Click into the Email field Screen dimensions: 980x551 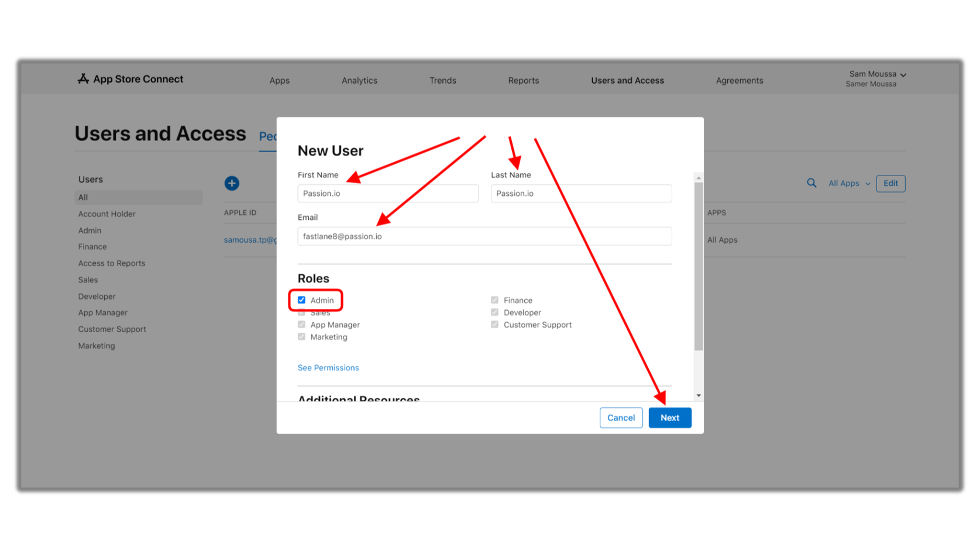(484, 236)
